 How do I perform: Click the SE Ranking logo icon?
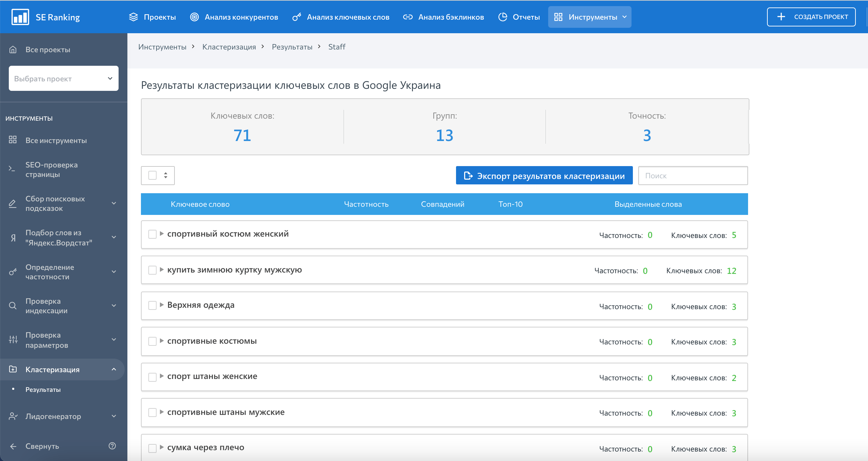coord(20,17)
